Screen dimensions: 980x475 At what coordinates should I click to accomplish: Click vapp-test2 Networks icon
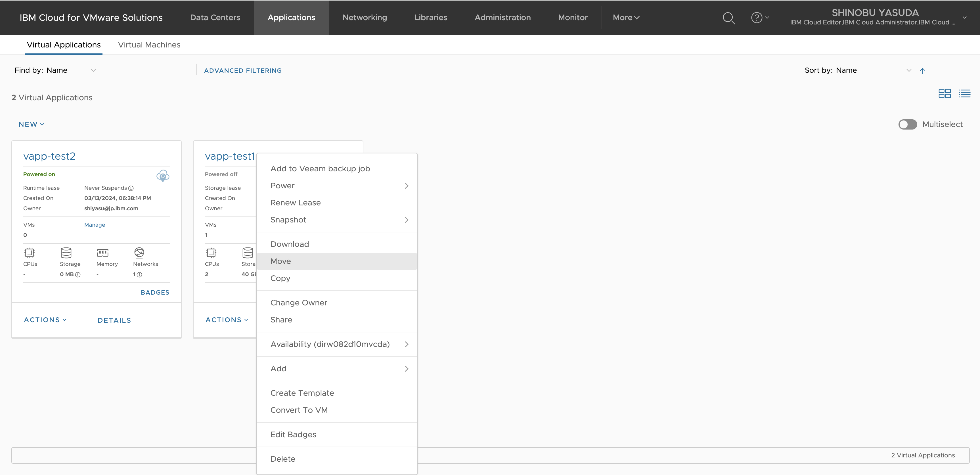[139, 253]
